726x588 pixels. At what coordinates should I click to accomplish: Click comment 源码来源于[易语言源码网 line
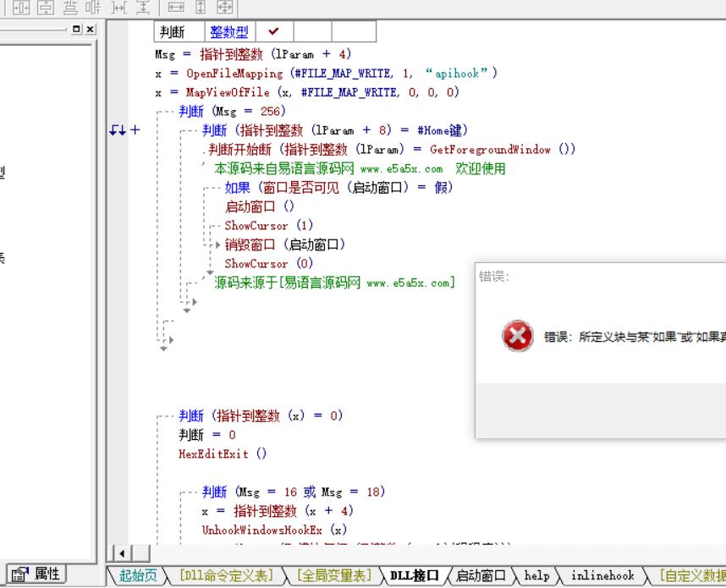pos(329,282)
